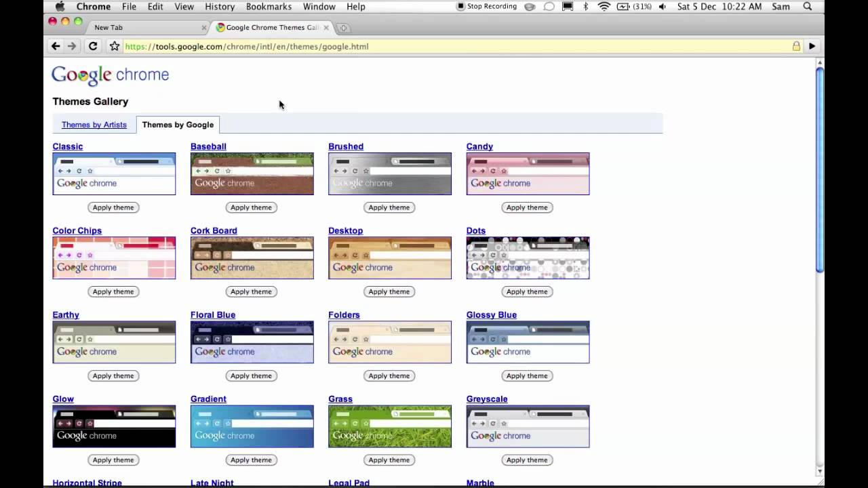Apply the Cork Board theme
The height and width of the screenshot is (488, 868).
tap(251, 291)
